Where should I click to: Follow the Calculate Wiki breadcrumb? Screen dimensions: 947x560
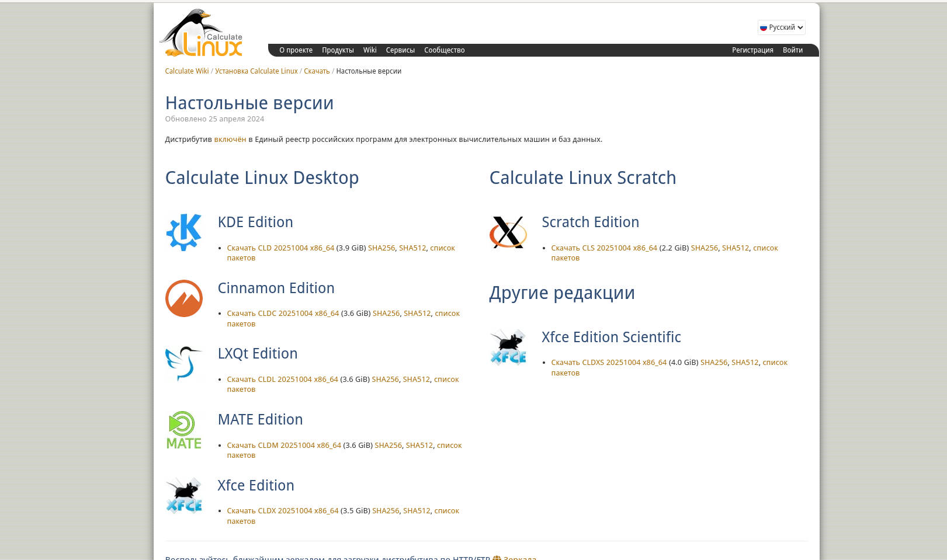pyautogui.click(x=187, y=71)
